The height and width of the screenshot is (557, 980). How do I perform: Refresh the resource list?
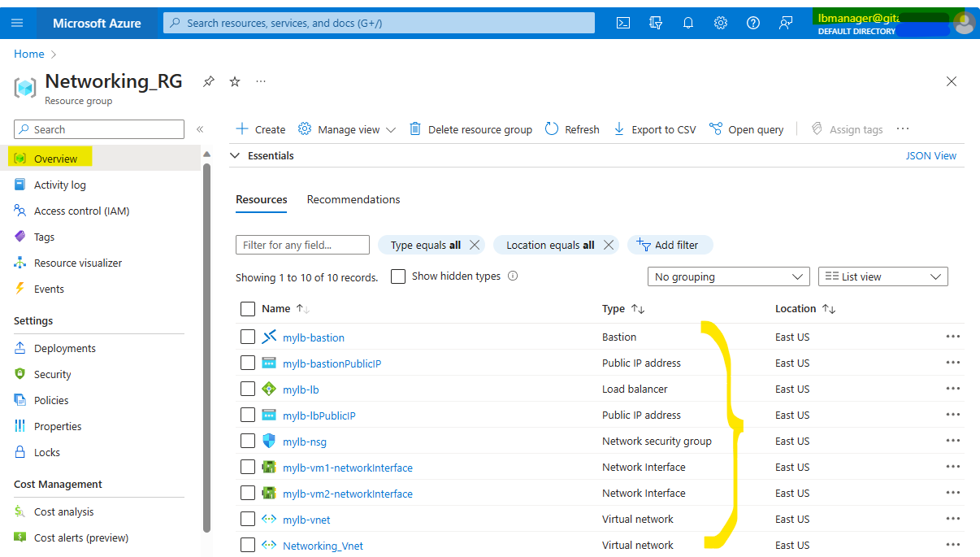pyautogui.click(x=572, y=129)
